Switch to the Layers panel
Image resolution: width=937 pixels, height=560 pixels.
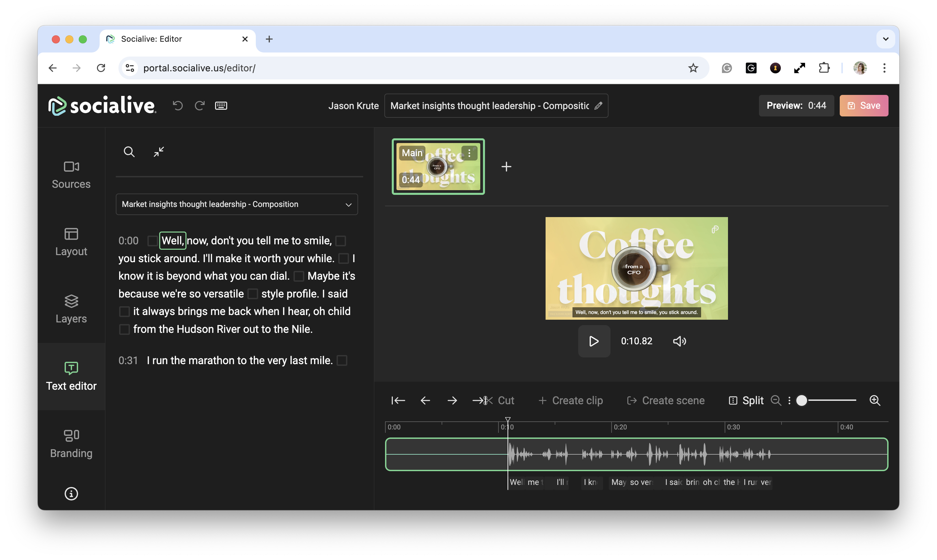point(71,309)
